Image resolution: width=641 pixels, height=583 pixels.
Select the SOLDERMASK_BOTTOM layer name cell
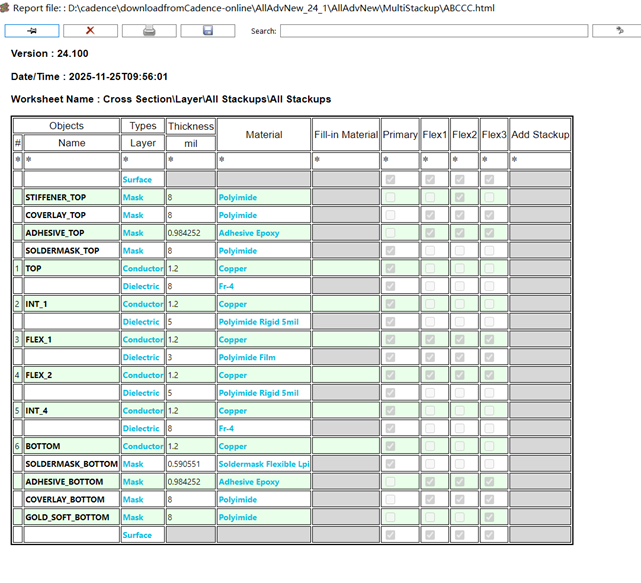71,464
